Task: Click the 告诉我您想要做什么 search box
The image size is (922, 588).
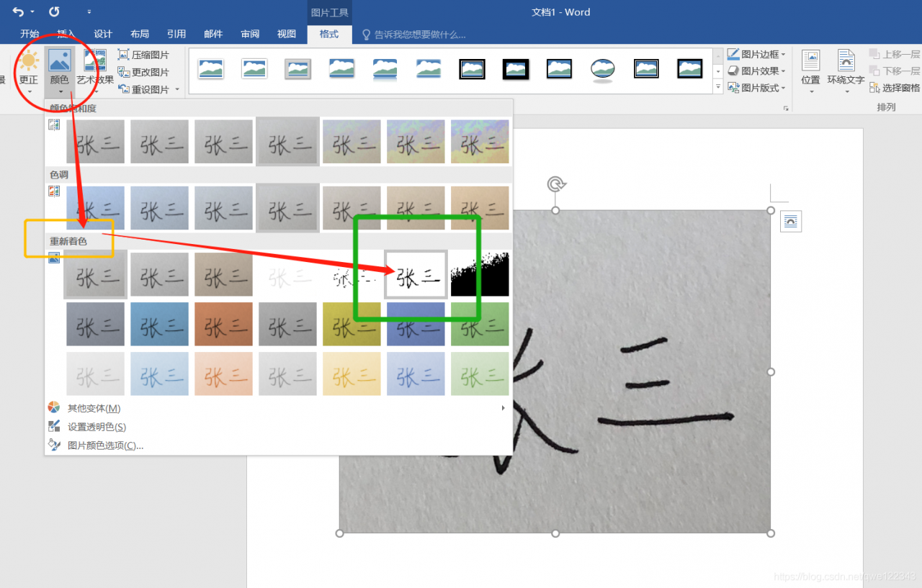Action: pos(413,35)
